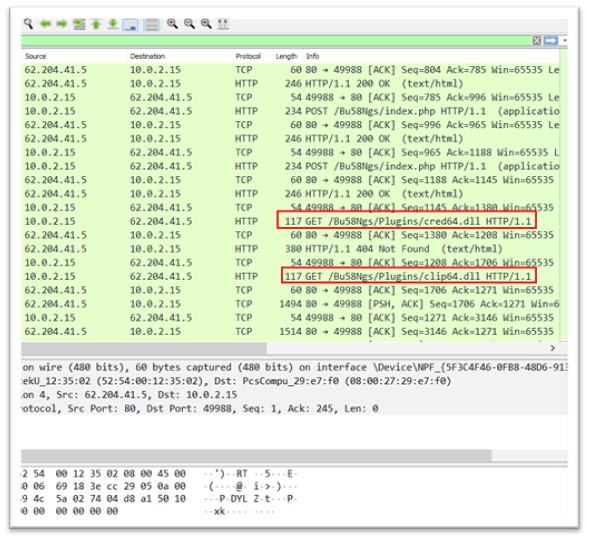Click the zoom in magnifier icon
This screenshot has height=540, width=589.
tap(172, 24)
